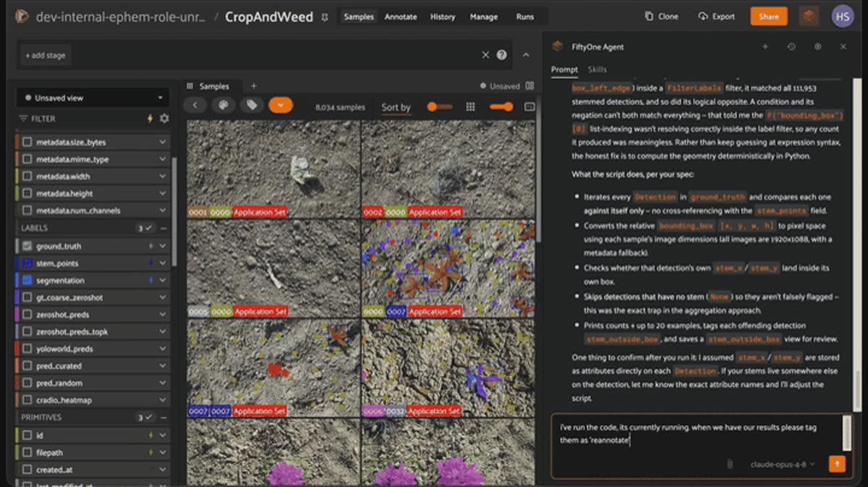Click the FiftyOne logo icon

tap(22, 16)
